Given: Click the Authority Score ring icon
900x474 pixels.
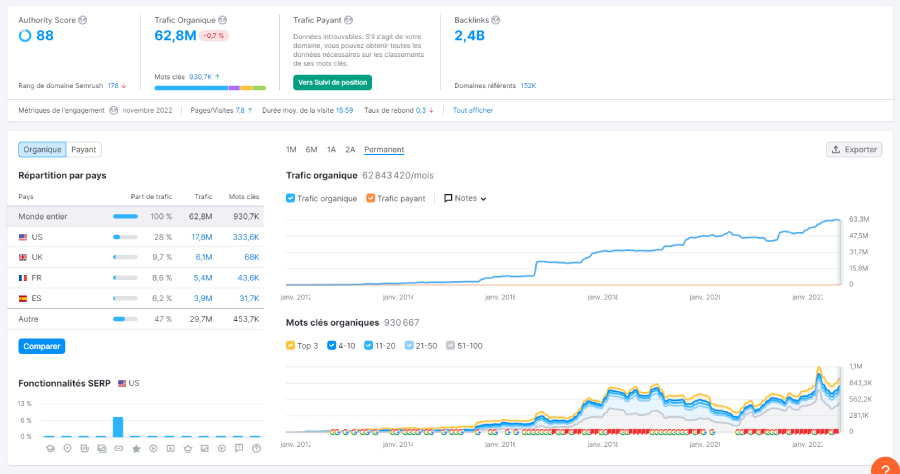Looking at the screenshot, I should [25, 36].
